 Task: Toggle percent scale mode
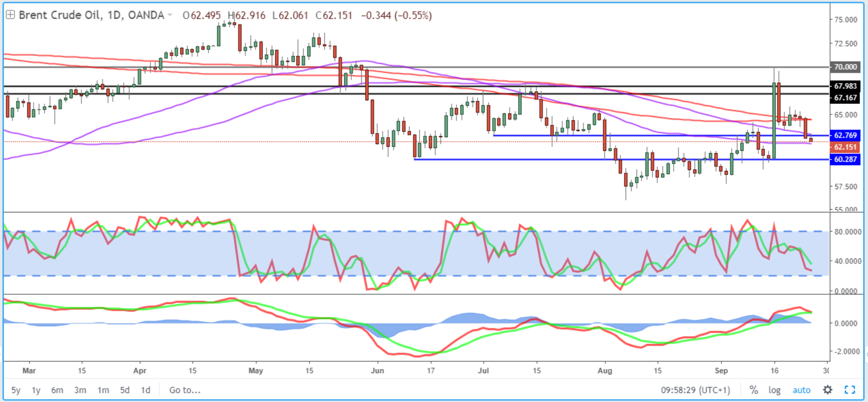tap(754, 390)
